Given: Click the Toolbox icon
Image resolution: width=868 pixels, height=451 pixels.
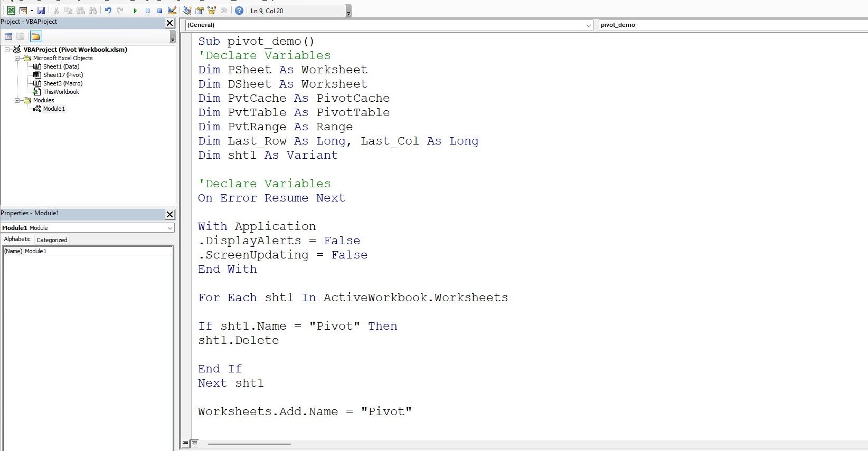Looking at the screenshot, I should coord(224,11).
